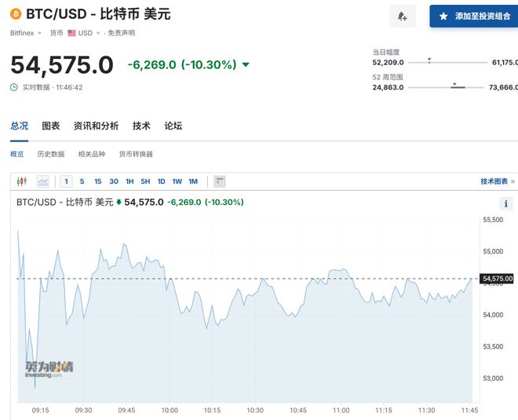Open the 历史数据 link

51,154
